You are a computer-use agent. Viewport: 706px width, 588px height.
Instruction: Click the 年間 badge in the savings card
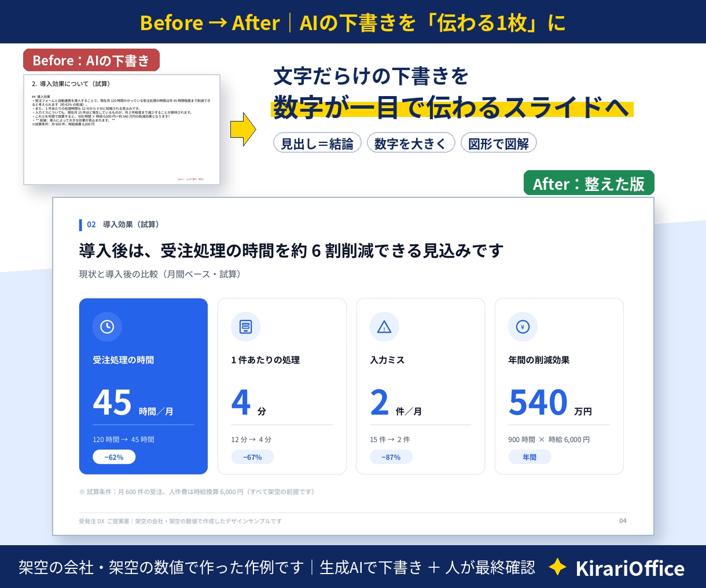pyautogui.click(x=529, y=457)
